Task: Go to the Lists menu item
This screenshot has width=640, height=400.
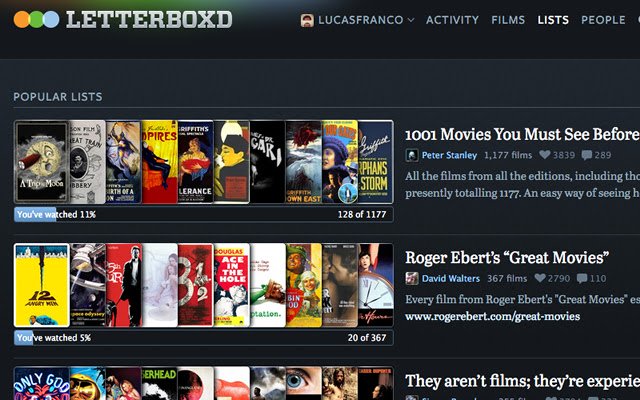Action: tap(553, 20)
